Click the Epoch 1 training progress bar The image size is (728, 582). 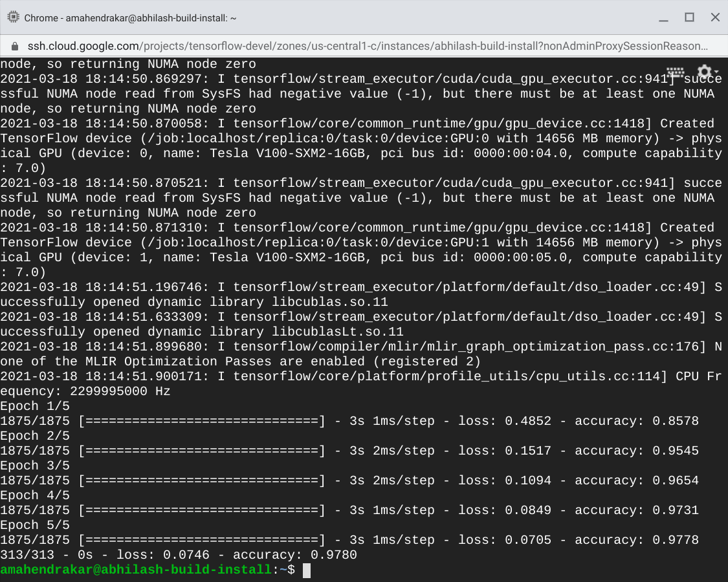[x=202, y=421]
